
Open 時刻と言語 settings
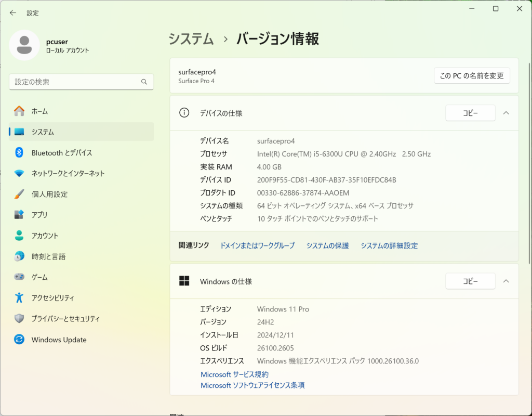tap(82, 256)
